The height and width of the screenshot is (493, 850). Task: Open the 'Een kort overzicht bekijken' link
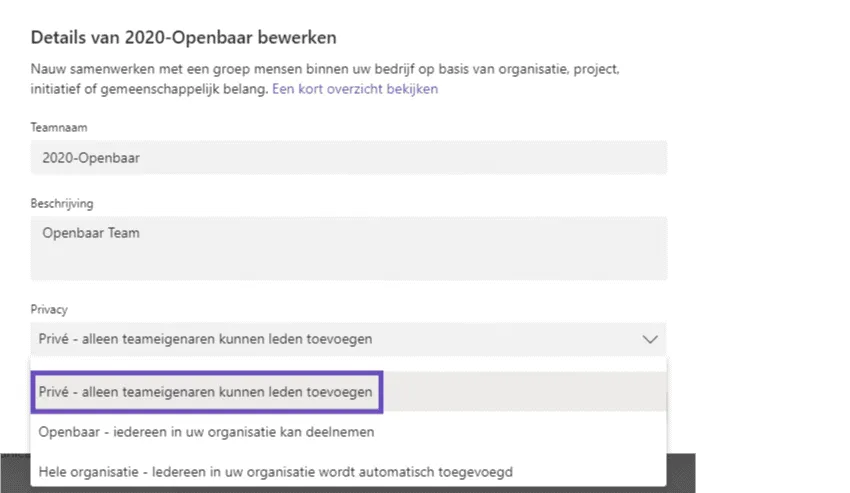355,89
